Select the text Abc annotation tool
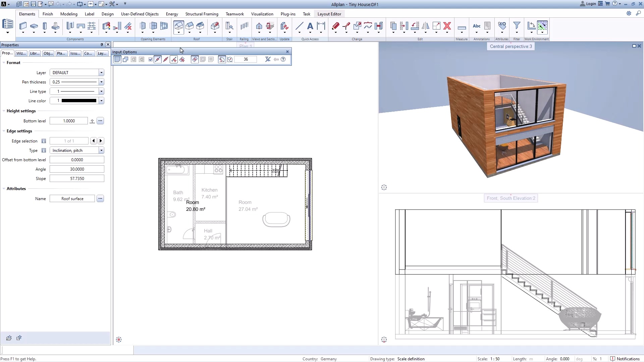This screenshot has width=644, height=362. [x=476, y=26]
